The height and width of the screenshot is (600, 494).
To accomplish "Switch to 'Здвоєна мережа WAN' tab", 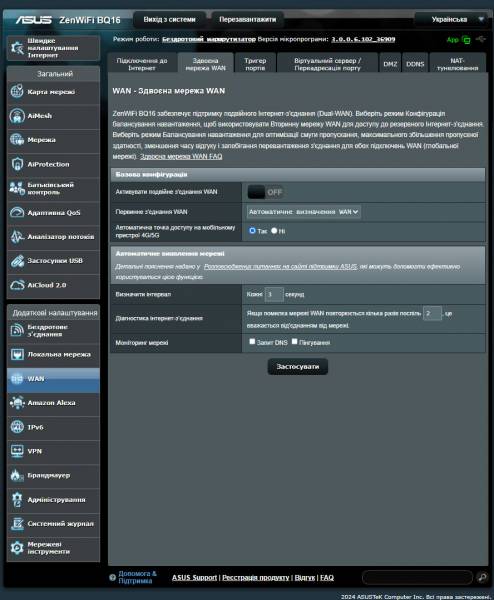I will pyautogui.click(x=205, y=64).
